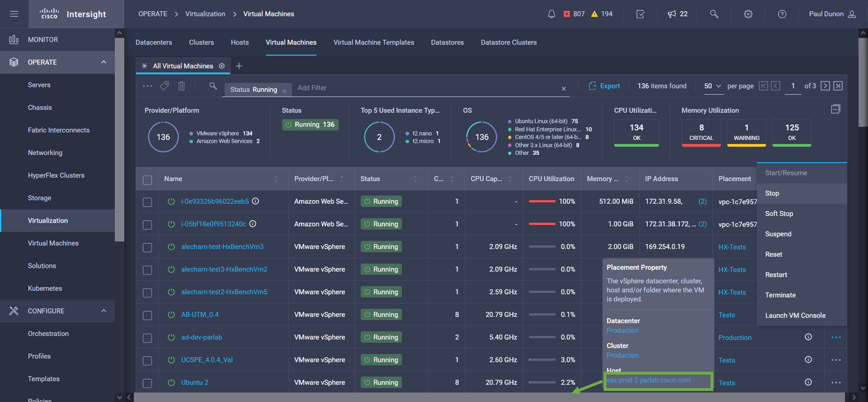Click the tag icon in table toolbar
The height and width of the screenshot is (402, 868).
click(x=164, y=86)
